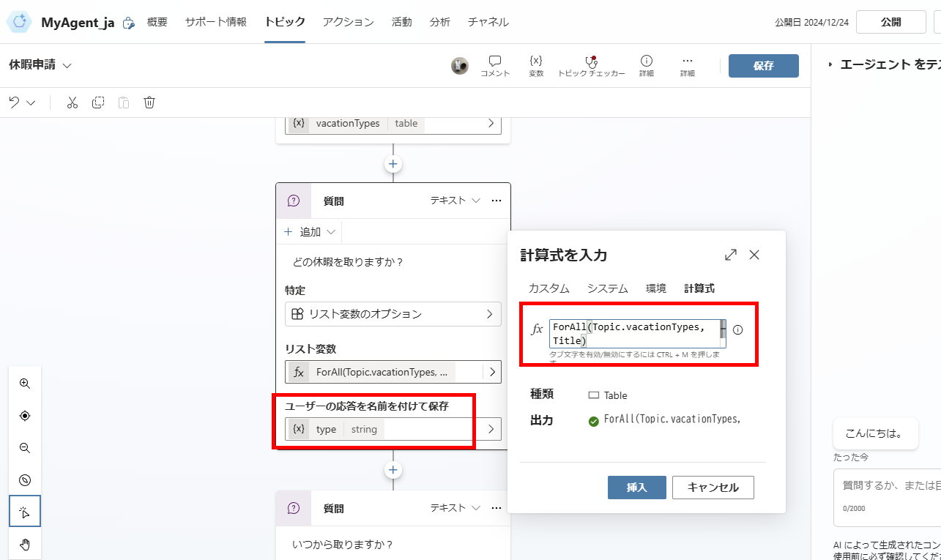Select the zoom out tool
This screenshot has height=560, width=941.
click(24, 447)
